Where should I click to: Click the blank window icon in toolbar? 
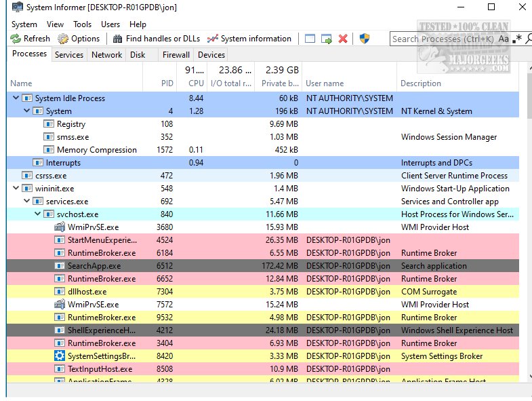[310, 39]
